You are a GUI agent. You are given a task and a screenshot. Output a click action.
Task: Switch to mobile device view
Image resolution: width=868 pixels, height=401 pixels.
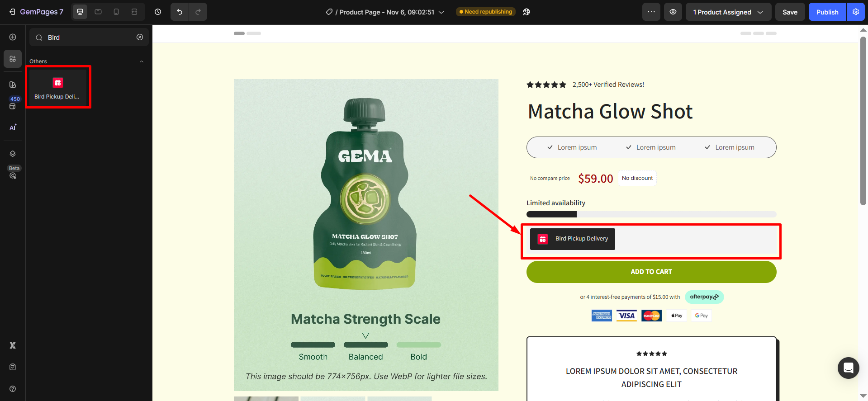[116, 12]
